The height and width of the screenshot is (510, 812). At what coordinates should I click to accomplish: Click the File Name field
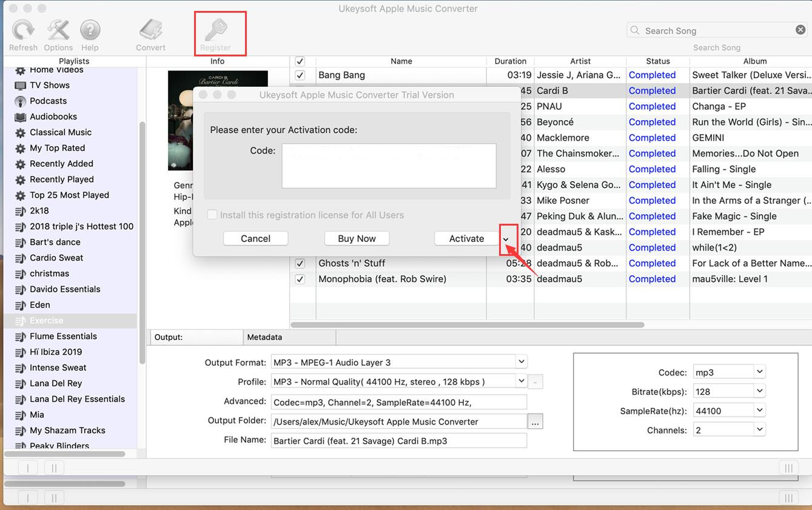click(399, 440)
